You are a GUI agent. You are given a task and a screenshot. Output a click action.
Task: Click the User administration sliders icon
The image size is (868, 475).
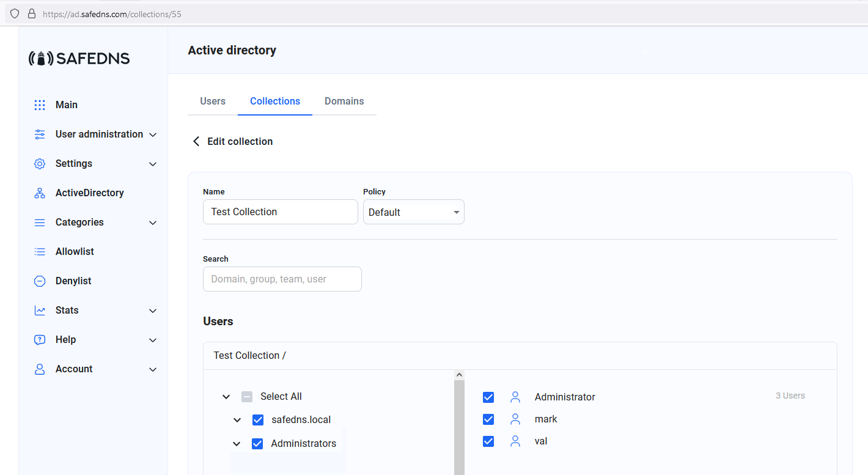click(40, 134)
